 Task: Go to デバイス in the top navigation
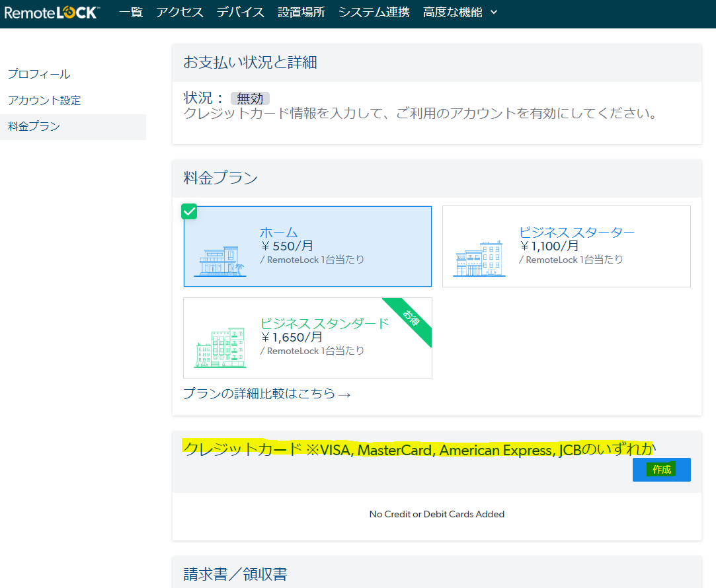(240, 13)
